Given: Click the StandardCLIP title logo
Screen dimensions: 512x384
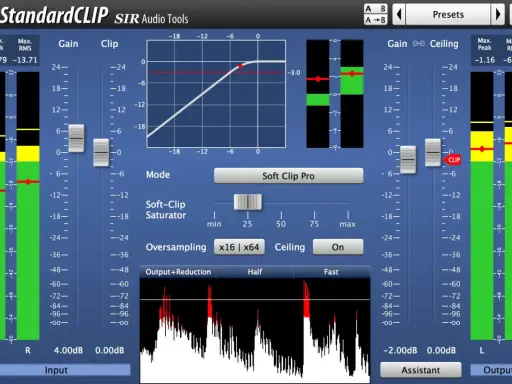Looking at the screenshot, I should pyautogui.click(x=54, y=15).
